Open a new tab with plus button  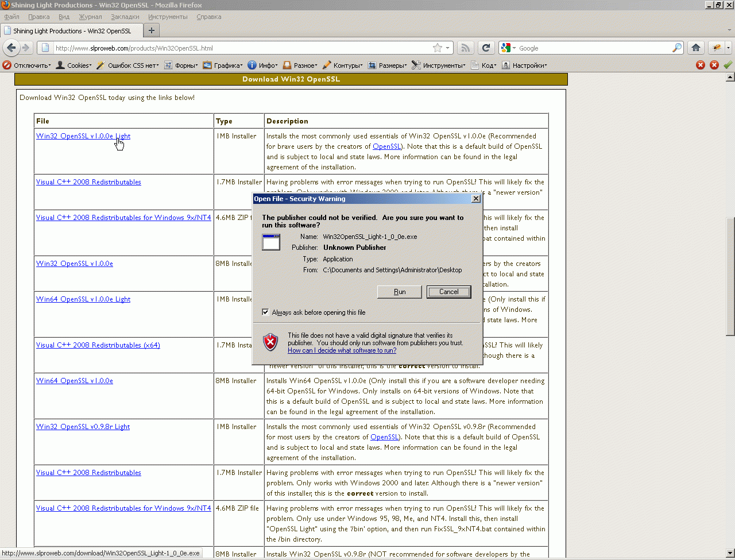pyautogui.click(x=152, y=30)
